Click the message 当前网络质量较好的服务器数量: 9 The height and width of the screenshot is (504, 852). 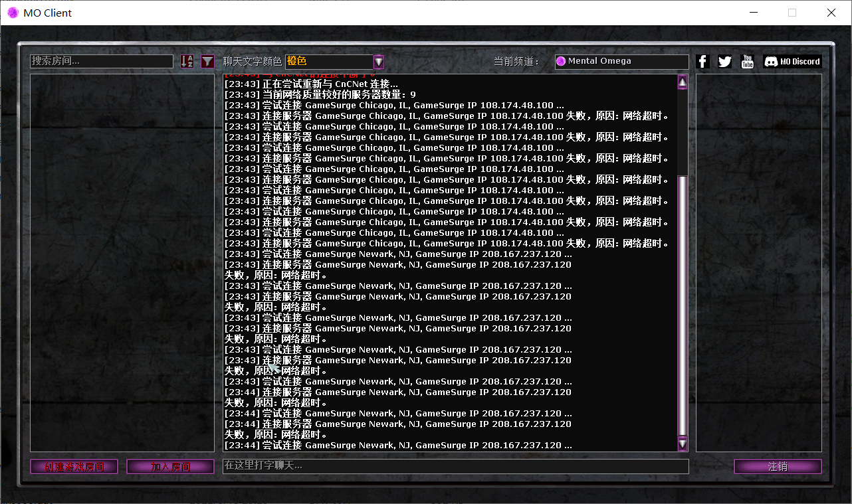point(320,95)
